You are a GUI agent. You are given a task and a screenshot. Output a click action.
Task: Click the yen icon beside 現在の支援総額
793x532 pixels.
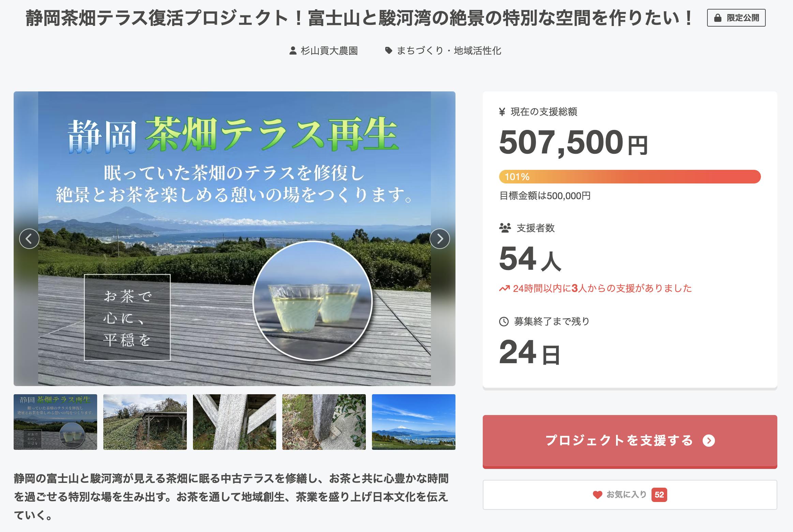click(x=502, y=112)
